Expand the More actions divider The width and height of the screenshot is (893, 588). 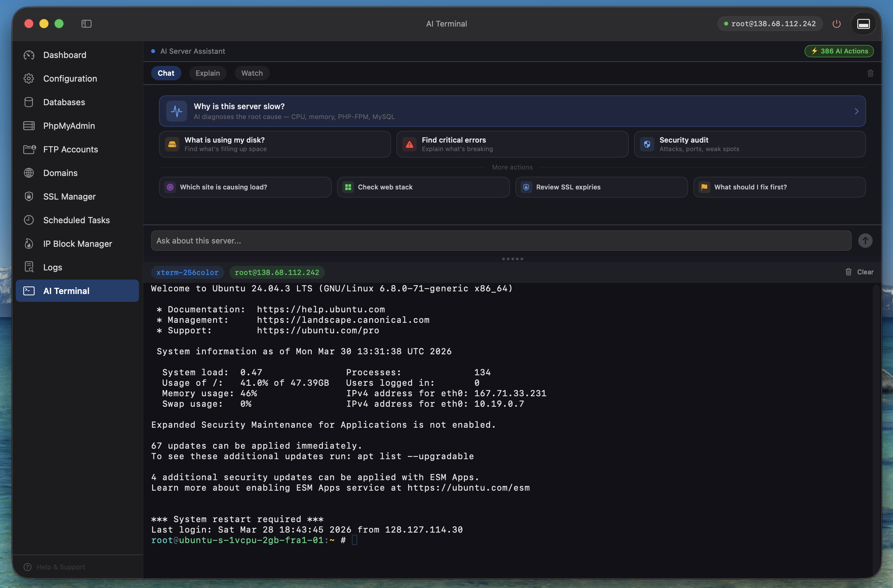(512, 167)
